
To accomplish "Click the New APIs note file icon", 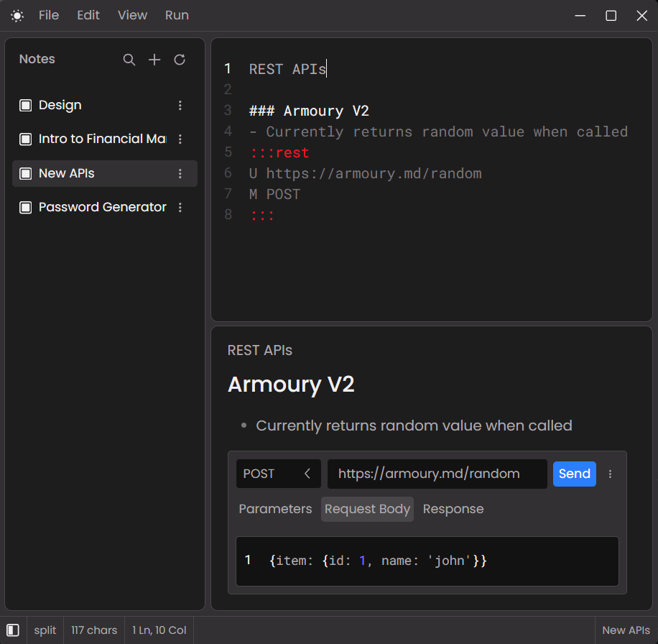I will (26, 173).
